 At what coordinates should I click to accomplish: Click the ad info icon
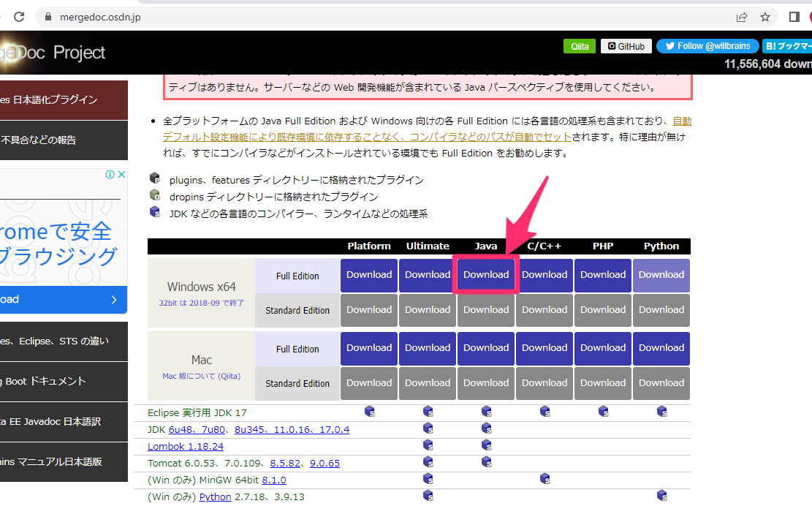[110, 175]
